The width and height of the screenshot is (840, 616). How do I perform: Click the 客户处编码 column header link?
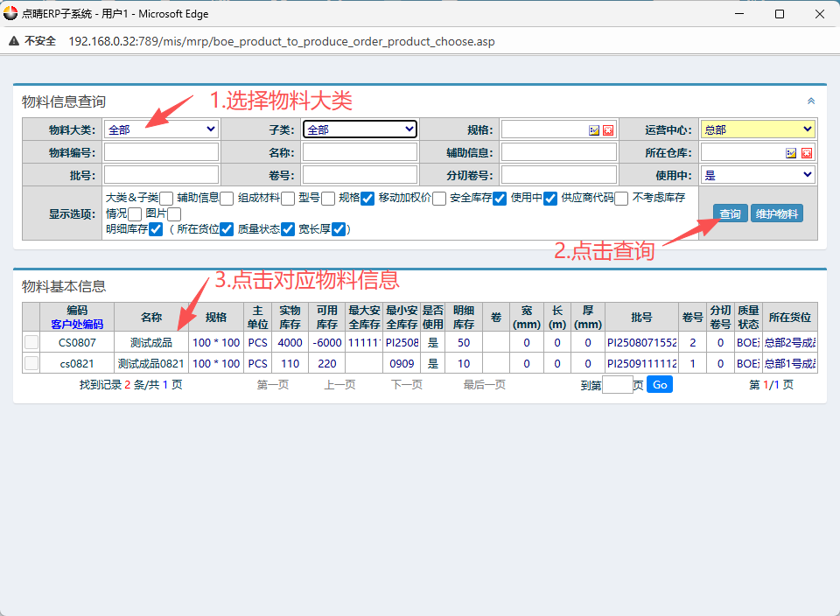[77, 324]
